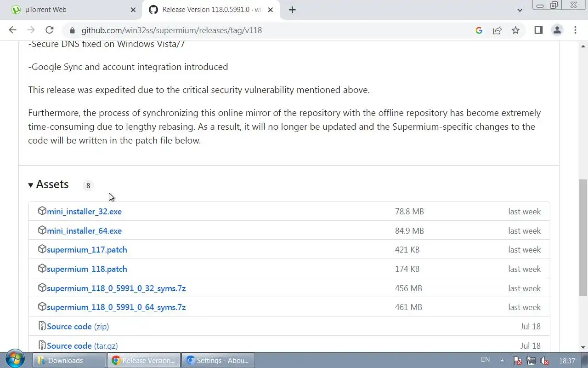
Task: Click the Assets count badge 8
Action: [x=88, y=185]
